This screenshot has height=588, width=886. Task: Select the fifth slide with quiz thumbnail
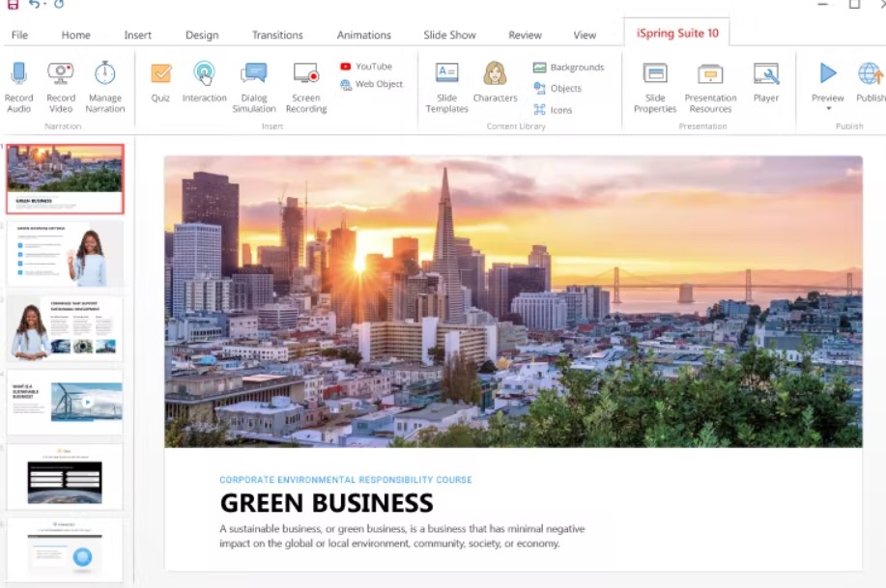(65, 477)
